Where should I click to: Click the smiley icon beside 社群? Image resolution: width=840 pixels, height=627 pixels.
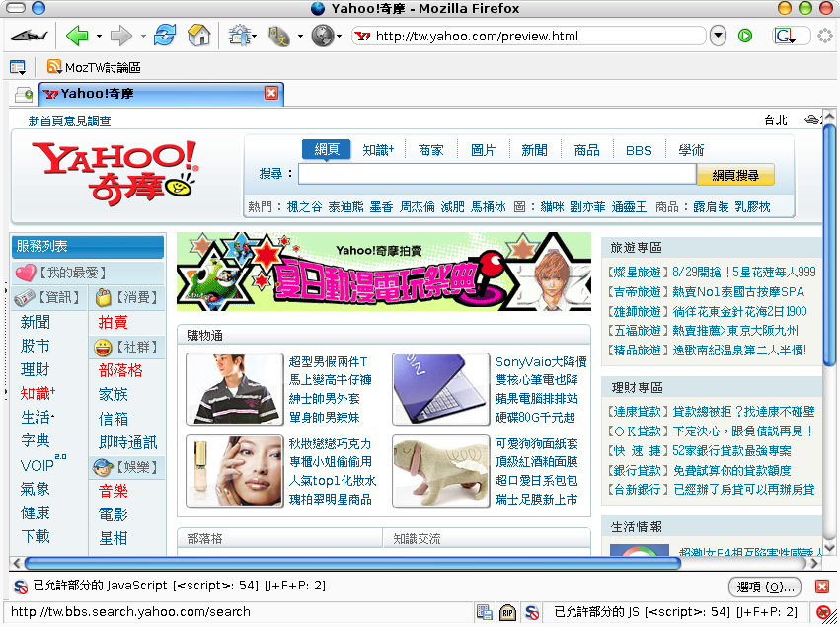(x=103, y=348)
